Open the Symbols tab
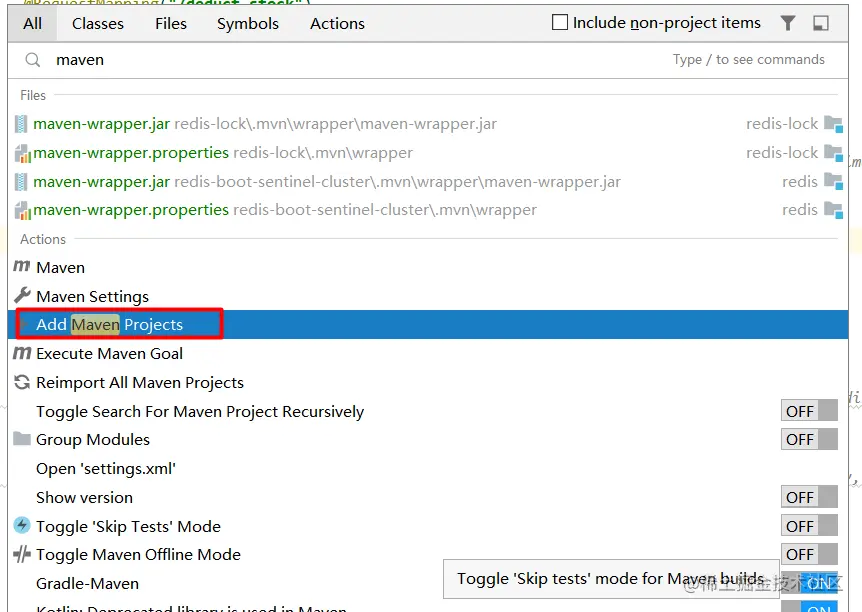Screen dimensions: 862x612 [248, 24]
